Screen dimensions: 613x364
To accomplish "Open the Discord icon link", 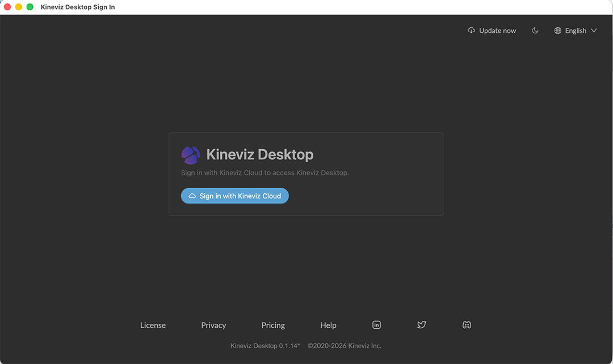I will pyautogui.click(x=467, y=325).
